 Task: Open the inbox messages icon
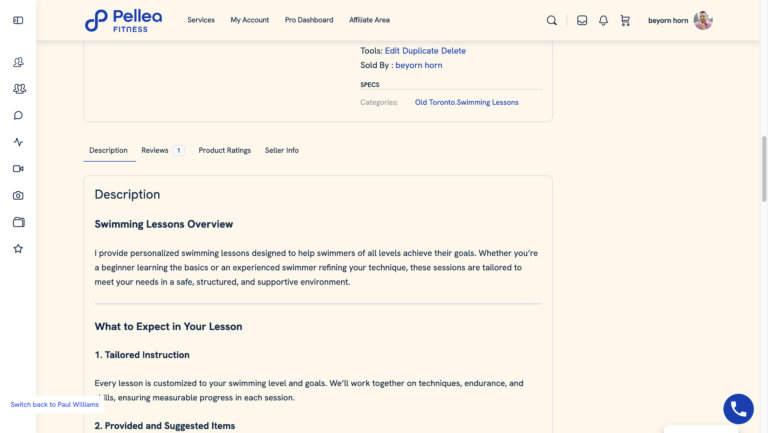coord(582,20)
